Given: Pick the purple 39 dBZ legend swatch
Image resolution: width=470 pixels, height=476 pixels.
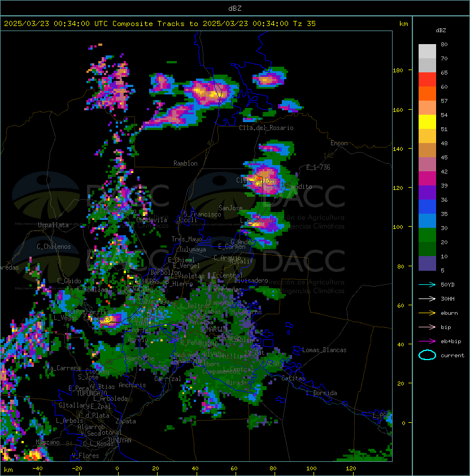Looking at the screenshot, I should [427, 192].
